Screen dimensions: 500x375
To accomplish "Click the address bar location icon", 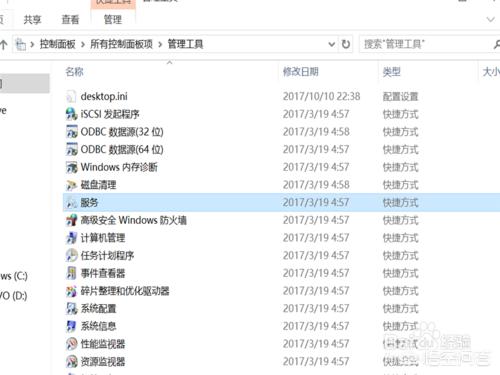I will point(21,44).
